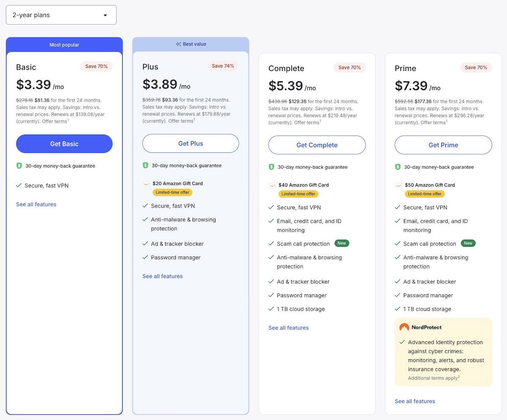
Task: Click green shield icon in Prime plan
Action: [398, 167]
